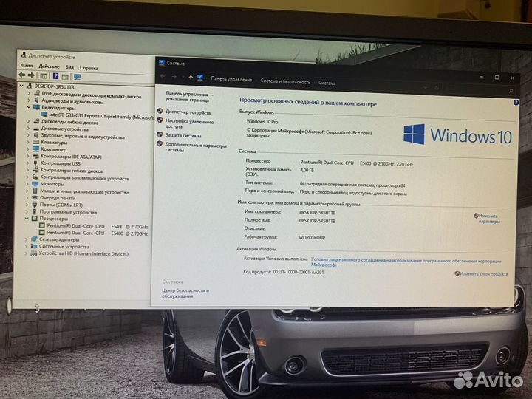Expand the Системные устройства category
The width and height of the screenshot is (532, 399).
click(27, 246)
